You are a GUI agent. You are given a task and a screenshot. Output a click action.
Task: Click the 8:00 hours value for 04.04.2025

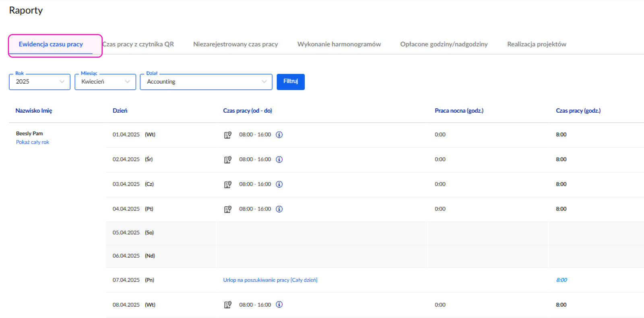[x=561, y=209]
